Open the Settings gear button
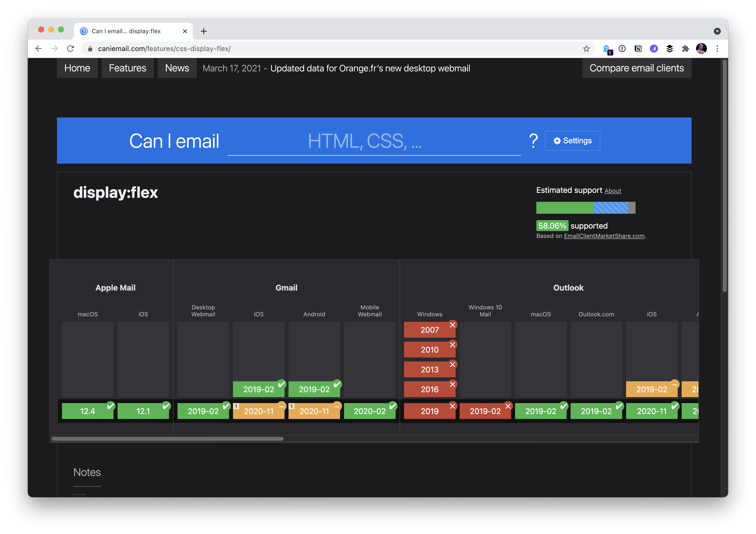The image size is (756, 534). (x=572, y=141)
